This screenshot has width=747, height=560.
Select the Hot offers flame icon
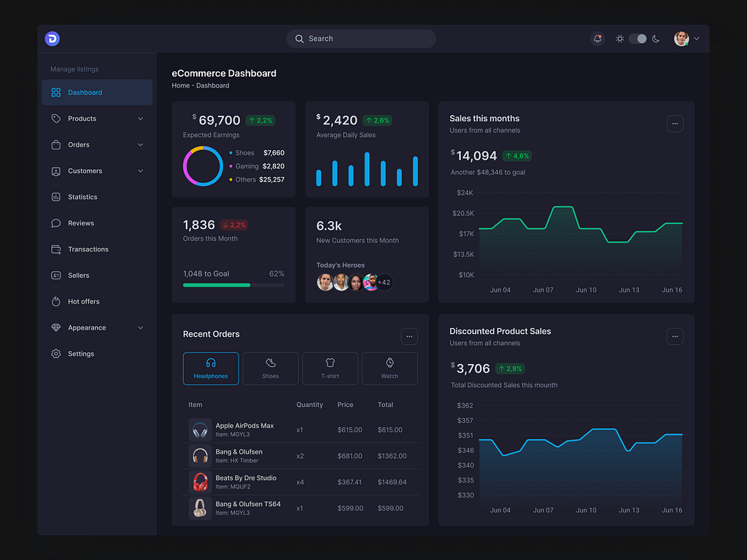tap(56, 301)
